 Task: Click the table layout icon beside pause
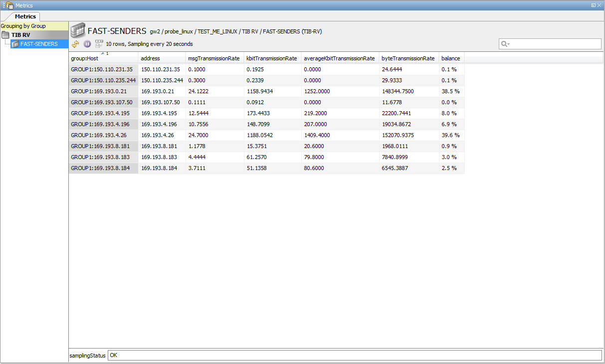point(99,44)
